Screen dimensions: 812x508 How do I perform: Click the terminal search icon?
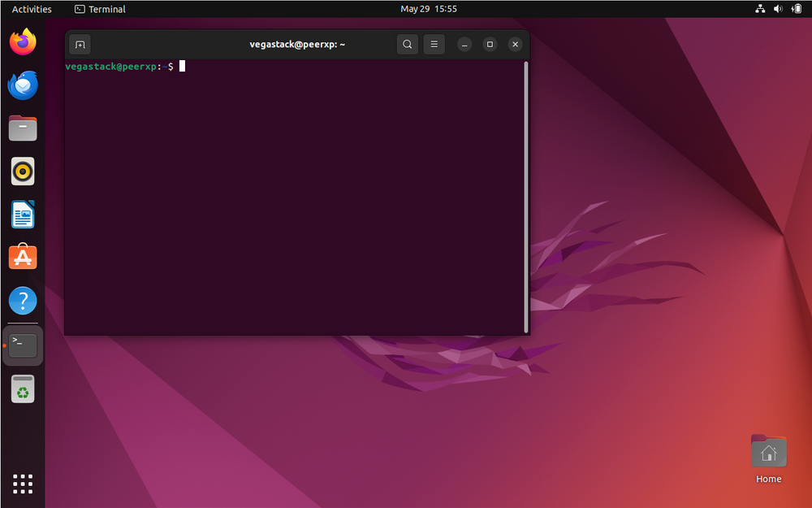[408, 45]
